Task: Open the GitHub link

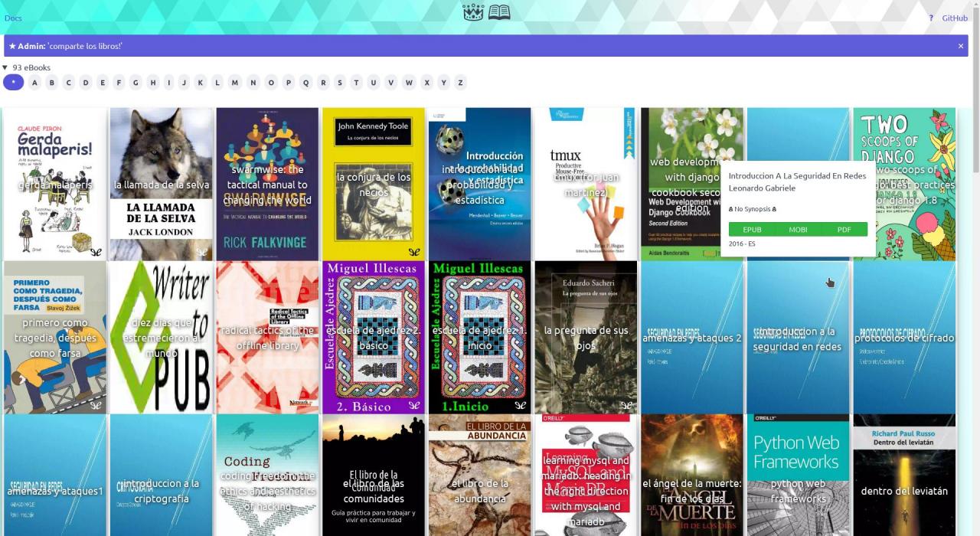Action: (955, 18)
